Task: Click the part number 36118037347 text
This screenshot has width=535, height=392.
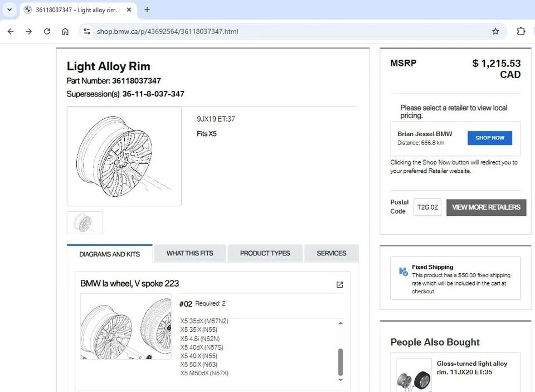Action: tap(136, 81)
